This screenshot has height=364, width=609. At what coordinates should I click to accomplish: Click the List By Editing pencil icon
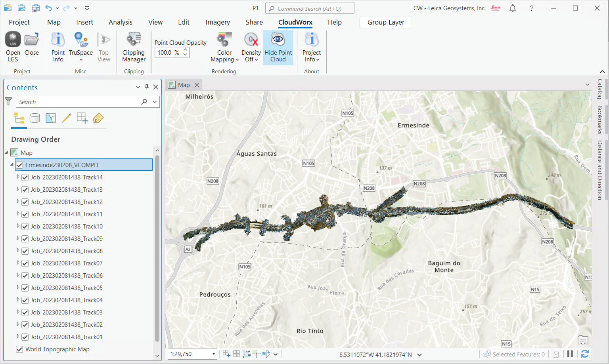click(x=67, y=118)
